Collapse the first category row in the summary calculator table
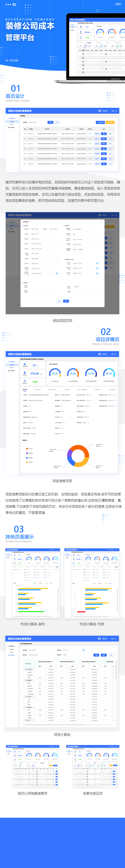 tap(26, 670)
